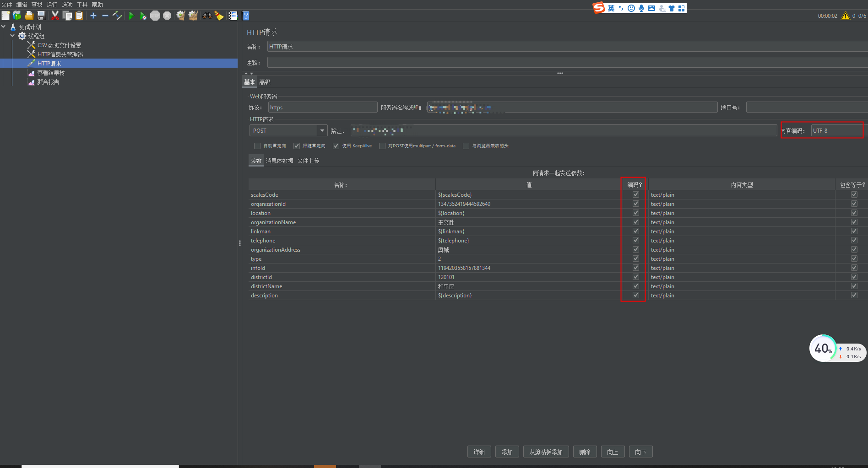Viewport: 868px width, 468px height.
Task: Click the yellow warning triangle icon
Action: 846,16
